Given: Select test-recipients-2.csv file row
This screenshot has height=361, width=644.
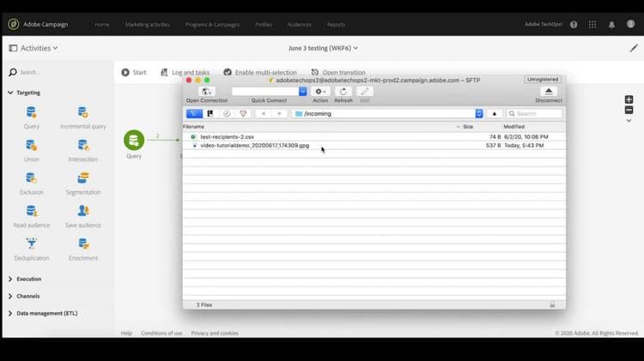Looking at the screenshot, I should (x=374, y=136).
